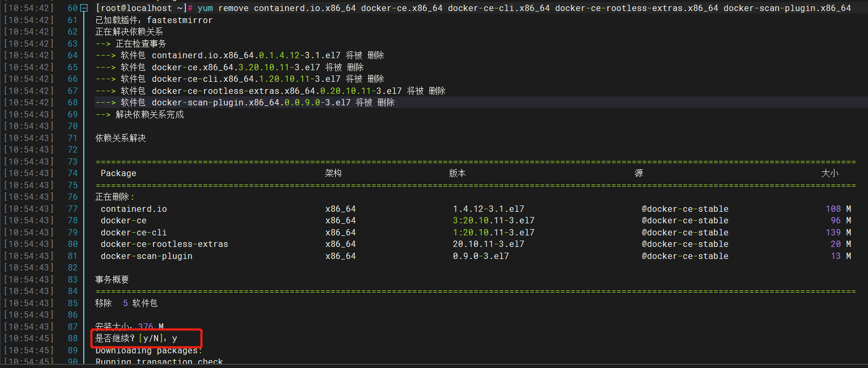Click the 'docker-ce-cli' package name cell
The height and width of the screenshot is (368, 868).
pos(134,232)
